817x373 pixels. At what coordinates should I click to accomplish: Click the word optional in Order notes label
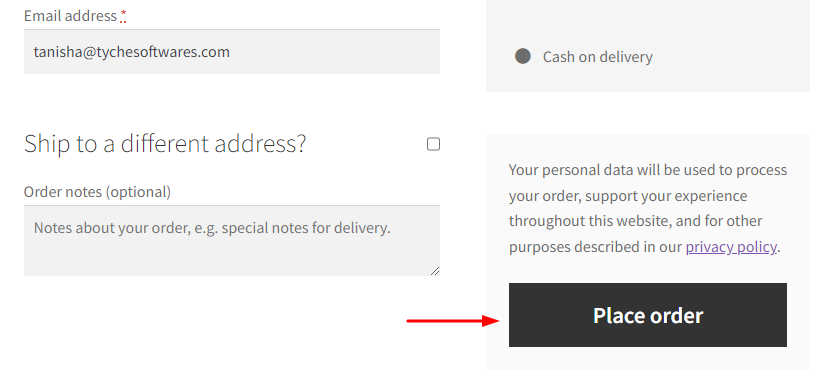[138, 192]
